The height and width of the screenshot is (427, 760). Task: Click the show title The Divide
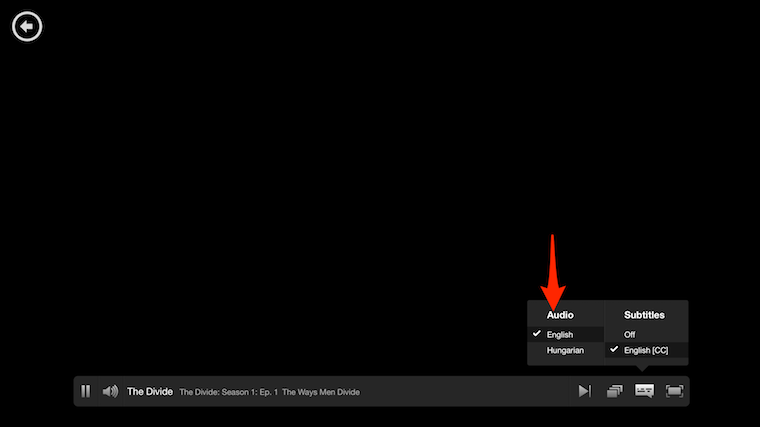coord(150,391)
